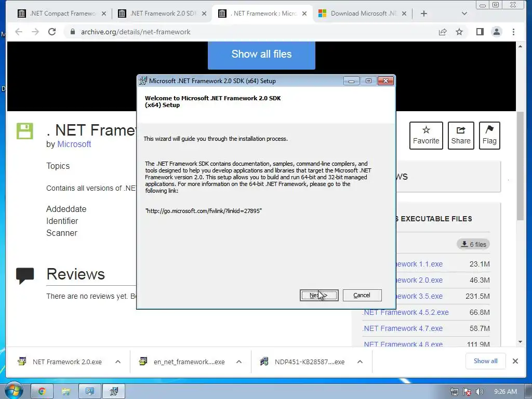Close the .NET Framework : Microsoft tab
The width and height of the screenshot is (532, 399).
pos(304,14)
